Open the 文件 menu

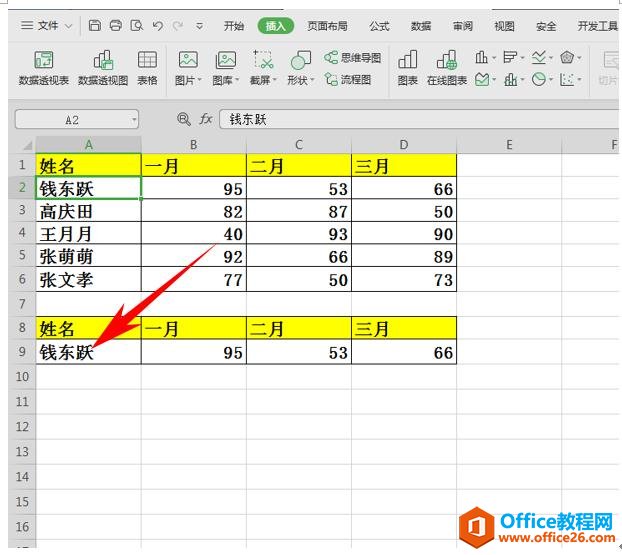[48, 26]
